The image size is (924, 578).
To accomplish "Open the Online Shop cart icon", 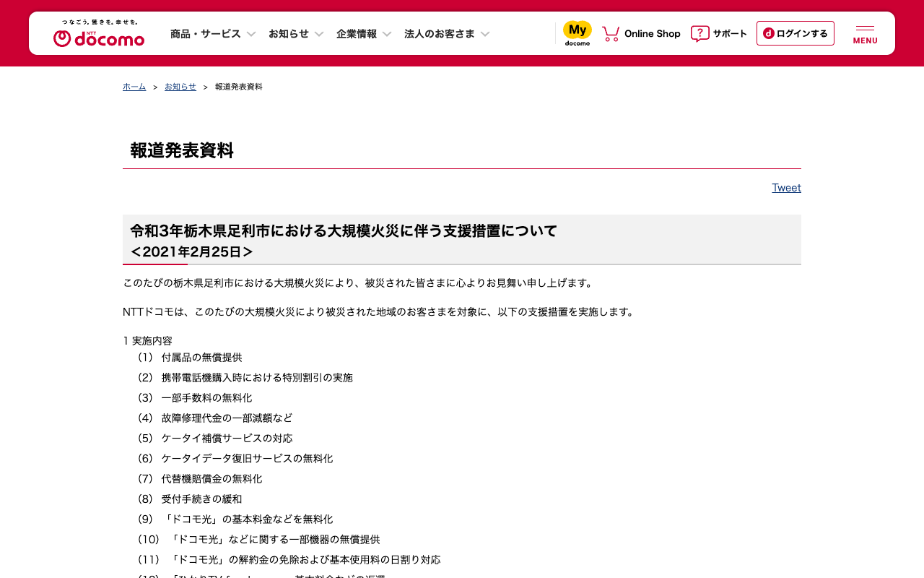I will click(x=611, y=33).
